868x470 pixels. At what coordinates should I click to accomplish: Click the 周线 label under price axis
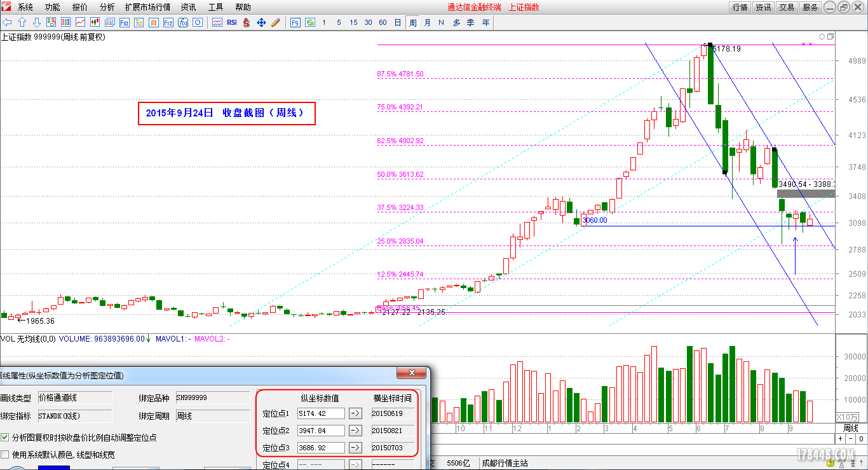[850, 428]
